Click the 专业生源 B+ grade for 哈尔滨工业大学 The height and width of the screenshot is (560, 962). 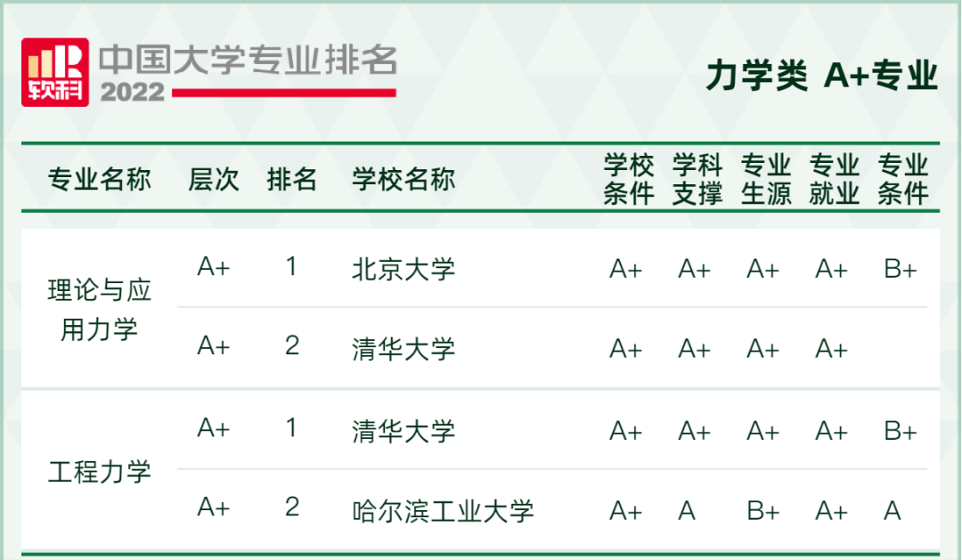pos(762,511)
